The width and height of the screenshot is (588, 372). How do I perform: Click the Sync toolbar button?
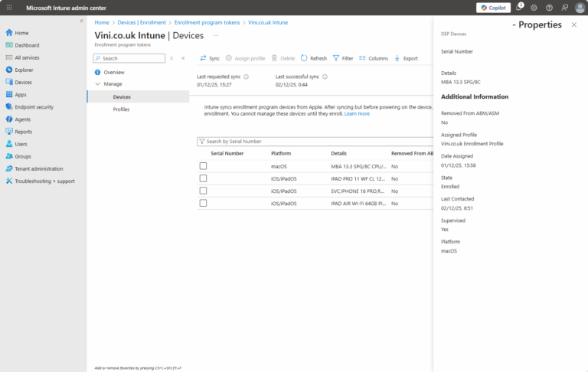coord(210,58)
